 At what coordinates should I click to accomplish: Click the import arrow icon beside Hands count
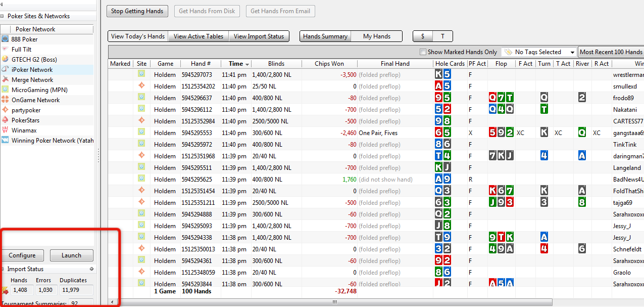point(6,290)
